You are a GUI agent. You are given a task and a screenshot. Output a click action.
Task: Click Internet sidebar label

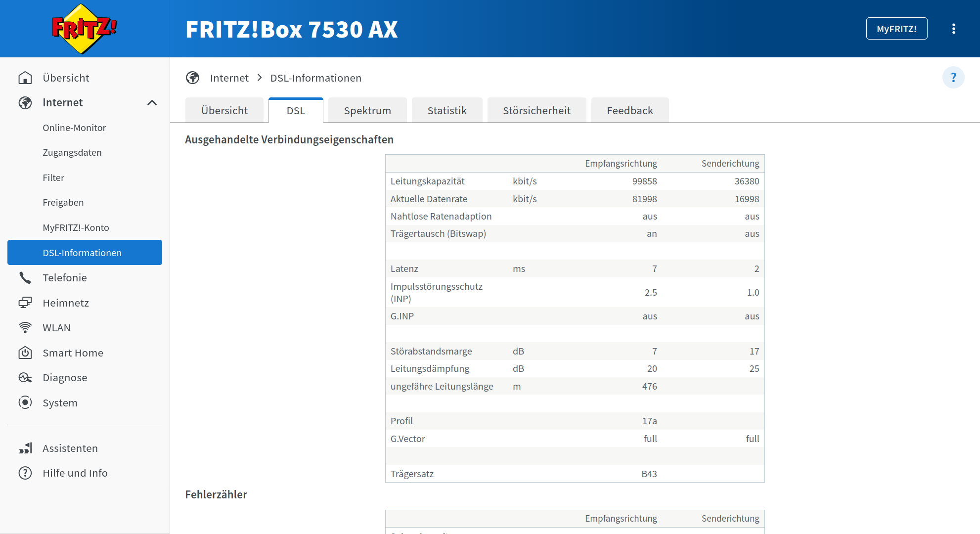point(62,103)
